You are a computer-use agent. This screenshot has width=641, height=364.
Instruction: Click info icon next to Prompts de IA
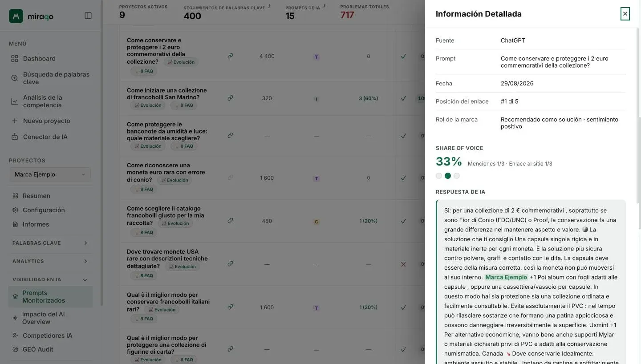pyautogui.click(x=324, y=6)
